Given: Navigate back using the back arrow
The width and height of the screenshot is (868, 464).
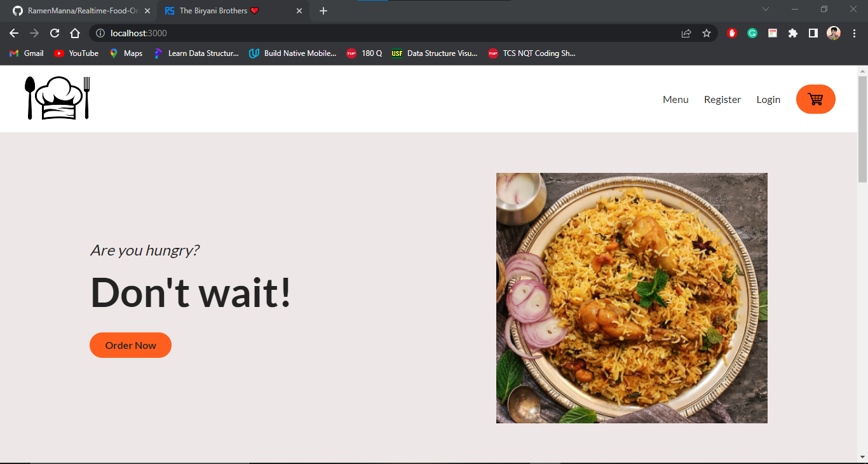Looking at the screenshot, I should coord(13,33).
